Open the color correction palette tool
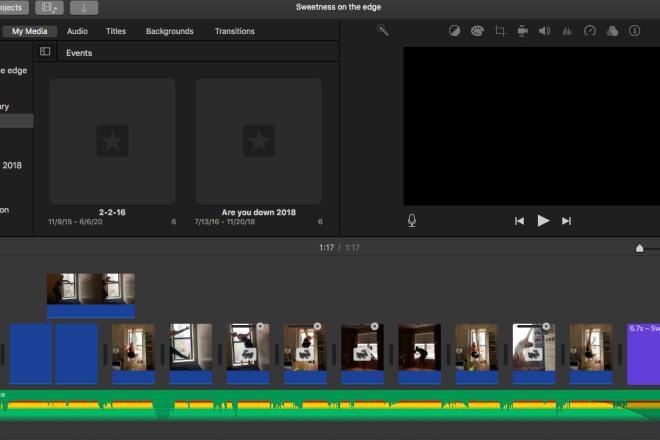The height and width of the screenshot is (440, 660). [x=477, y=31]
